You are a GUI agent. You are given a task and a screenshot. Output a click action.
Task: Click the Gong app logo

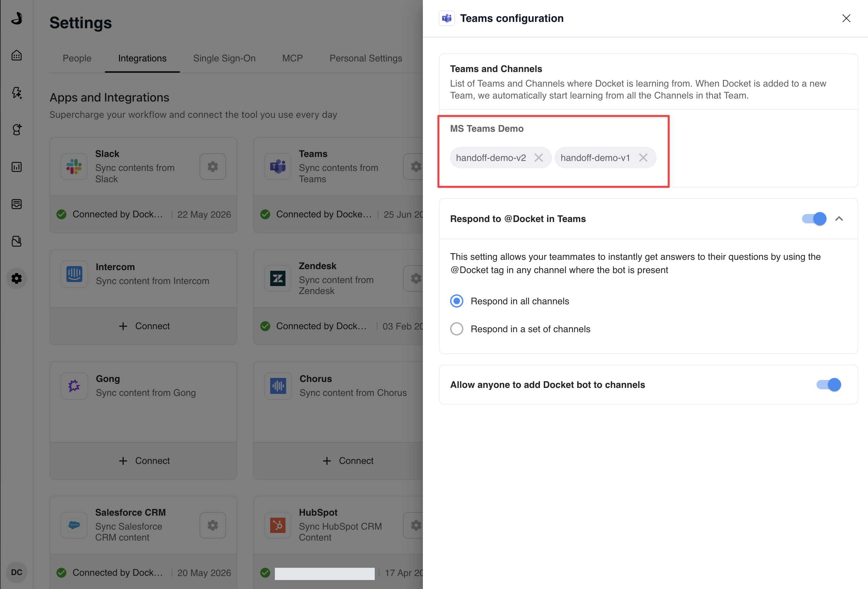coord(74,386)
